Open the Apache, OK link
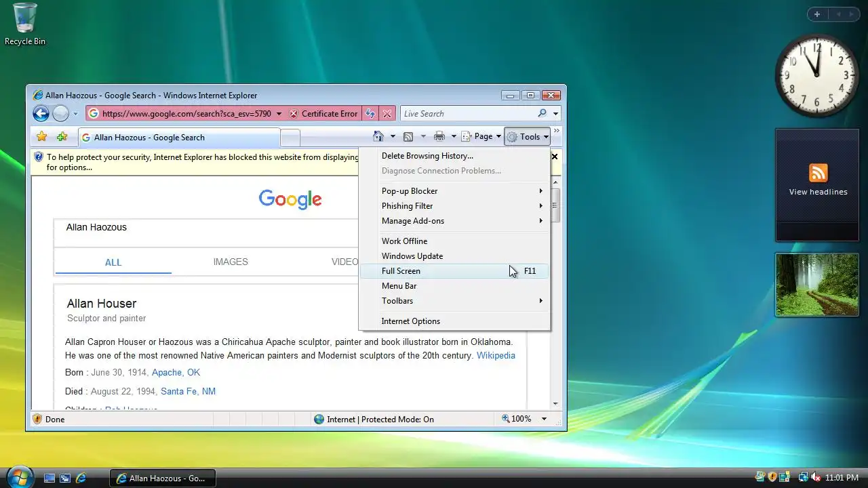The width and height of the screenshot is (868, 488). click(176, 372)
